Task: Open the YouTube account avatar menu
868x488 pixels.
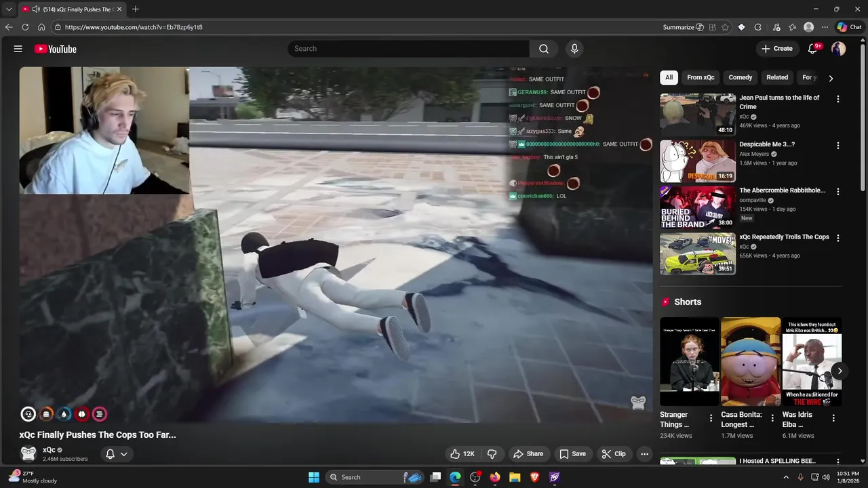Action: pyautogui.click(x=839, y=49)
